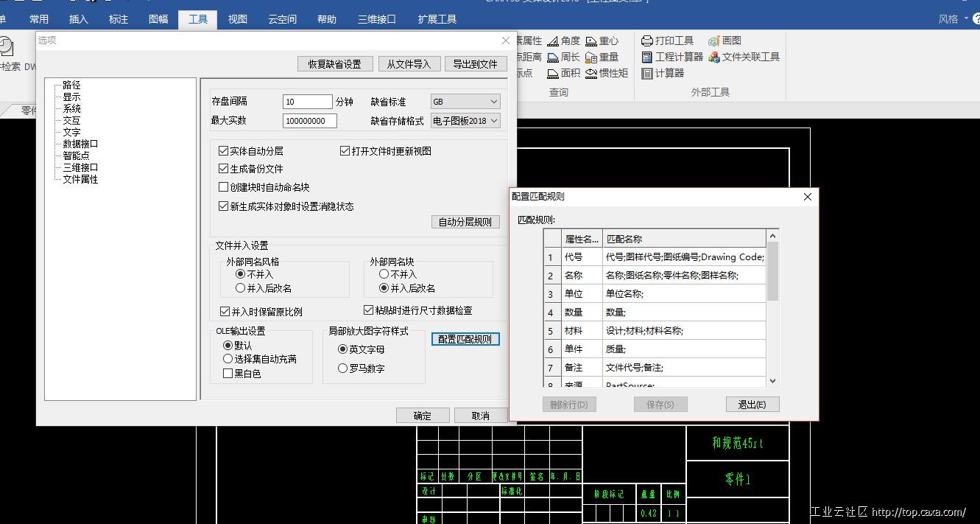The height and width of the screenshot is (524, 980).
Task: Click 配置匹配规则 button
Action: tap(465, 339)
